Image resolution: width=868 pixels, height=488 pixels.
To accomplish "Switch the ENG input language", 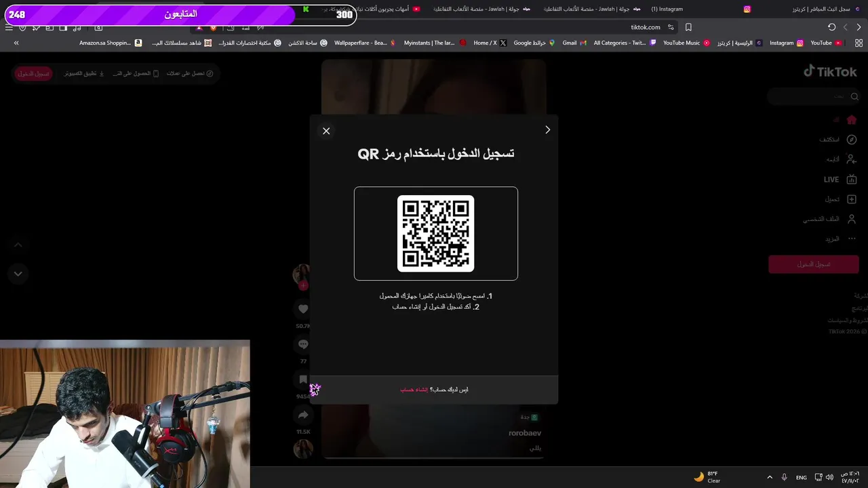I will (802, 477).
